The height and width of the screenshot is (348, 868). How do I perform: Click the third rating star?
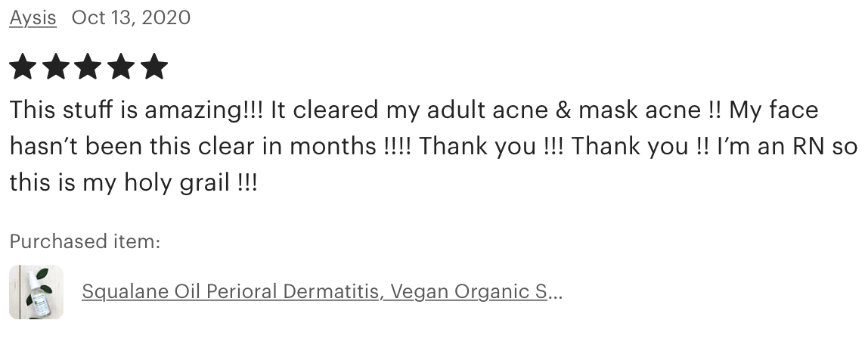click(88, 67)
